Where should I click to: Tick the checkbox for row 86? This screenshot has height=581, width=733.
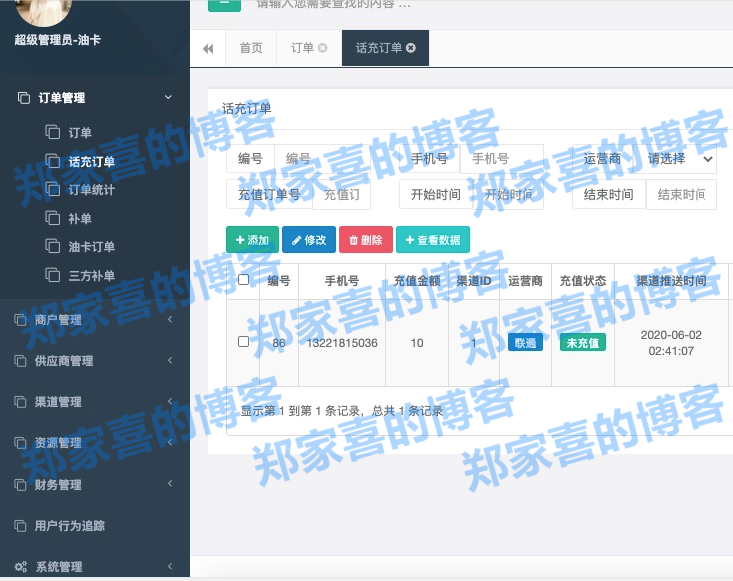click(244, 341)
